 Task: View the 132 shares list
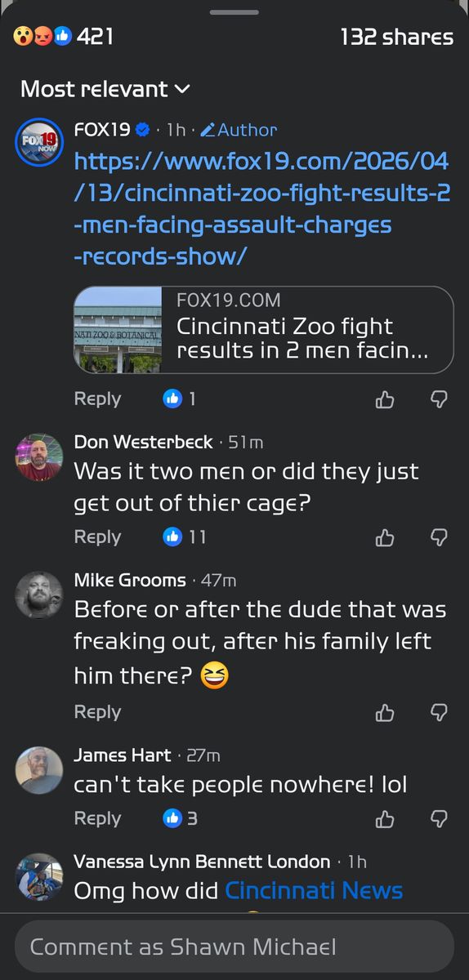(x=396, y=37)
